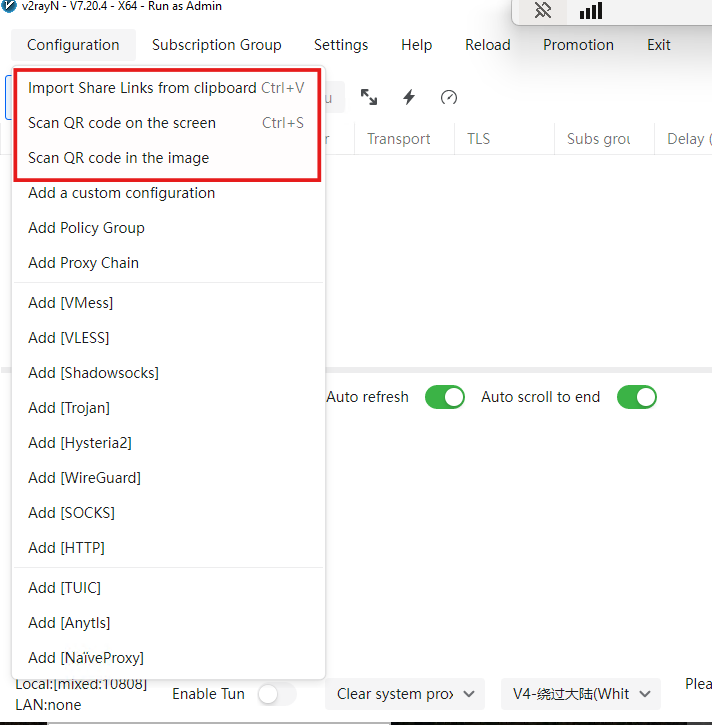Click the Reload menu button
Screen dimensions: 712x725
click(x=487, y=45)
